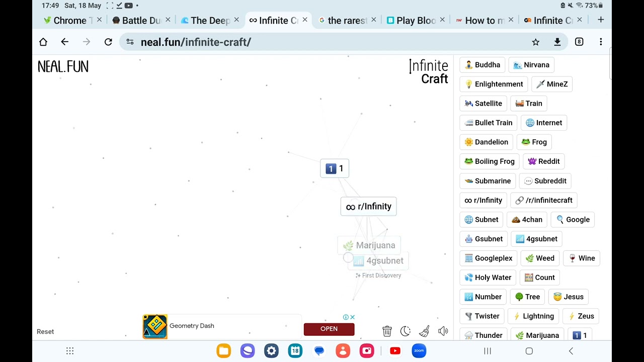This screenshot has width=644, height=362.
Task: Bookmark page with star icon
Action: pyautogui.click(x=536, y=42)
